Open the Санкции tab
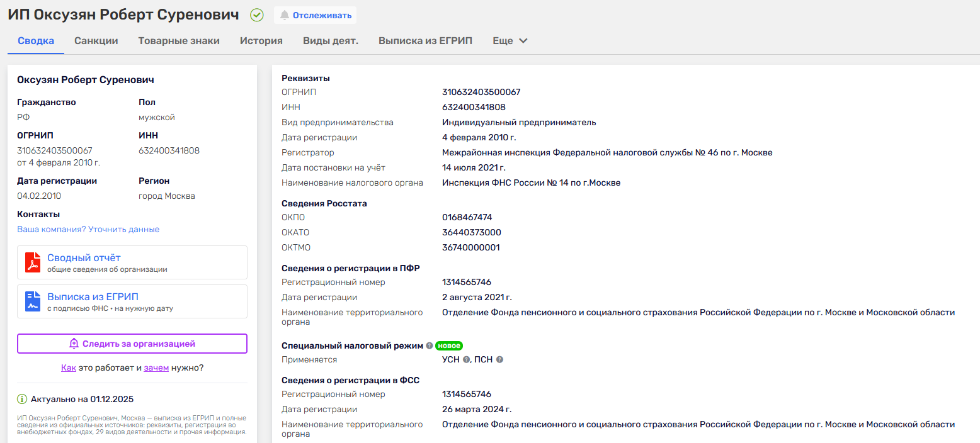The width and height of the screenshot is (980, 443). click(96, 41)
